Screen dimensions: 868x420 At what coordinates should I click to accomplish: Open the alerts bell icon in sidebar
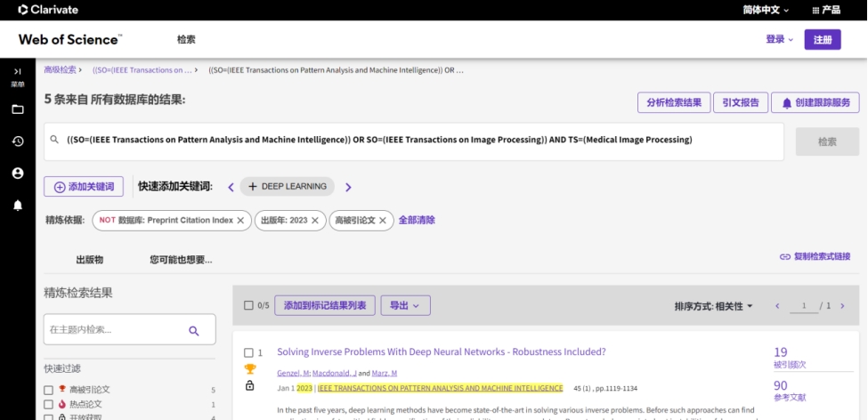18,206
